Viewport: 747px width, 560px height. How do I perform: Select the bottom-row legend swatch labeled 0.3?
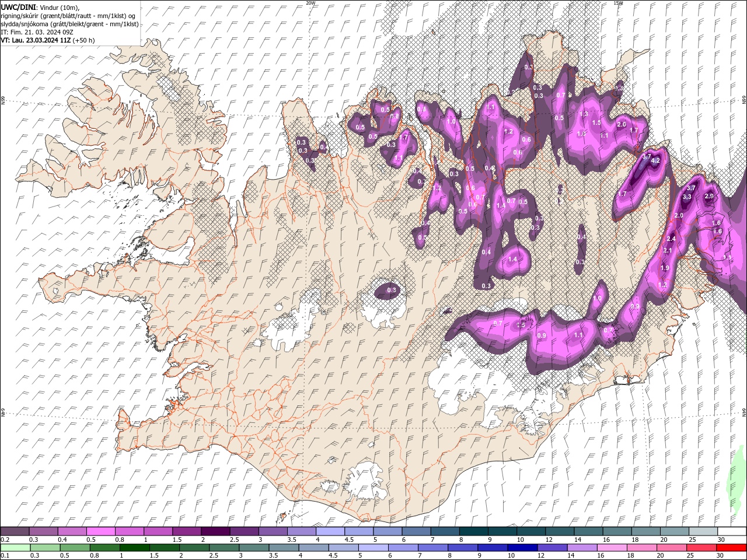point(45,547)
